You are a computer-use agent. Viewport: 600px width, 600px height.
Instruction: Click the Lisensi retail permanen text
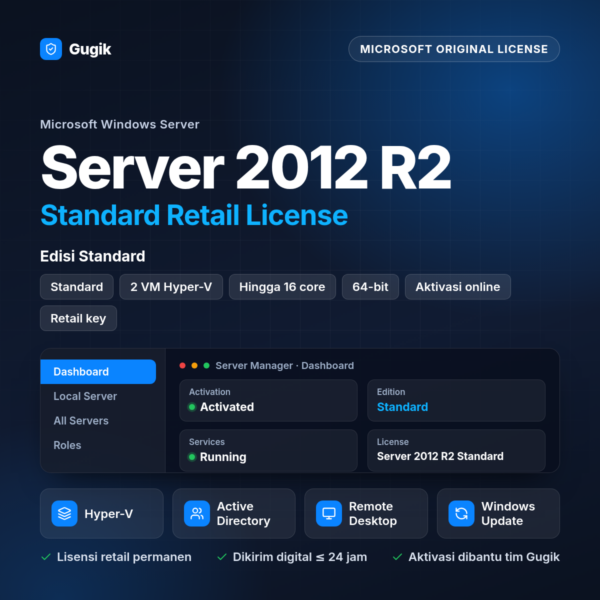(124, 557)
